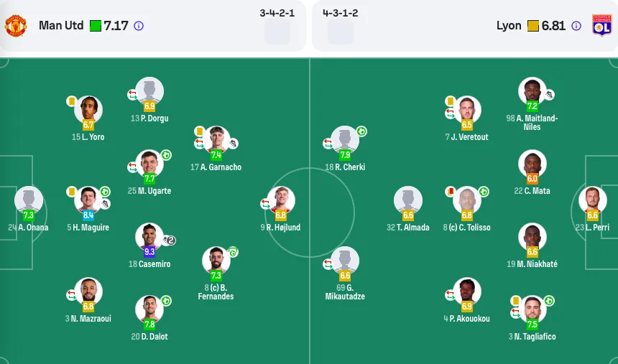The height and width of the screenshot is (364, 618).
Task: Open the Manchester United club crest
Action: [16, 26]
